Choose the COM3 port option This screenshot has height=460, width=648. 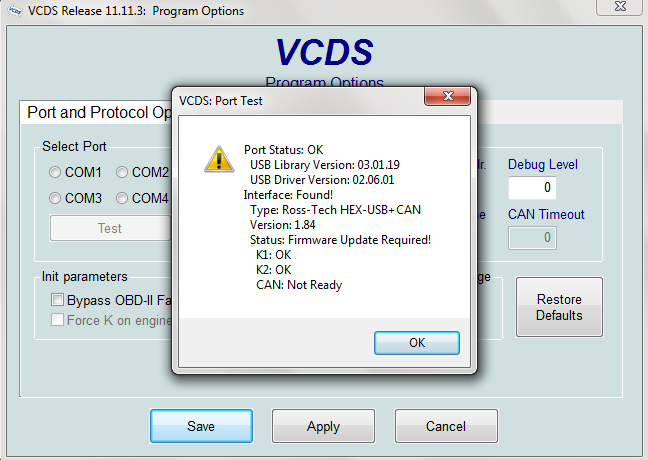pyautogui.click(x=55, y=198)
